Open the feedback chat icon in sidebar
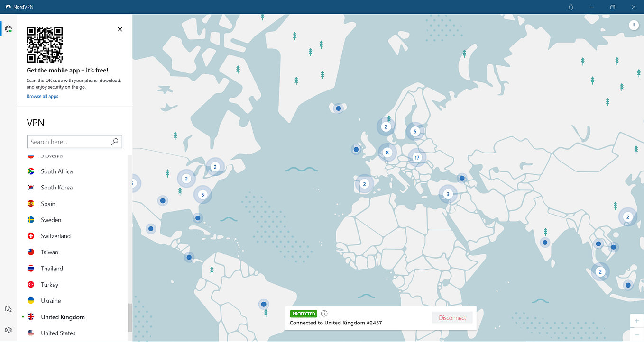This screenshot has width=644, height=342. (x=8, y=309)
